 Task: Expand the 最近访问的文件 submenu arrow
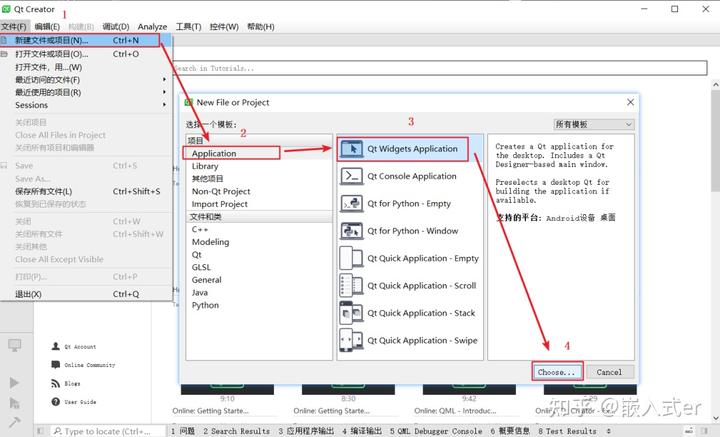coord(164,80)
